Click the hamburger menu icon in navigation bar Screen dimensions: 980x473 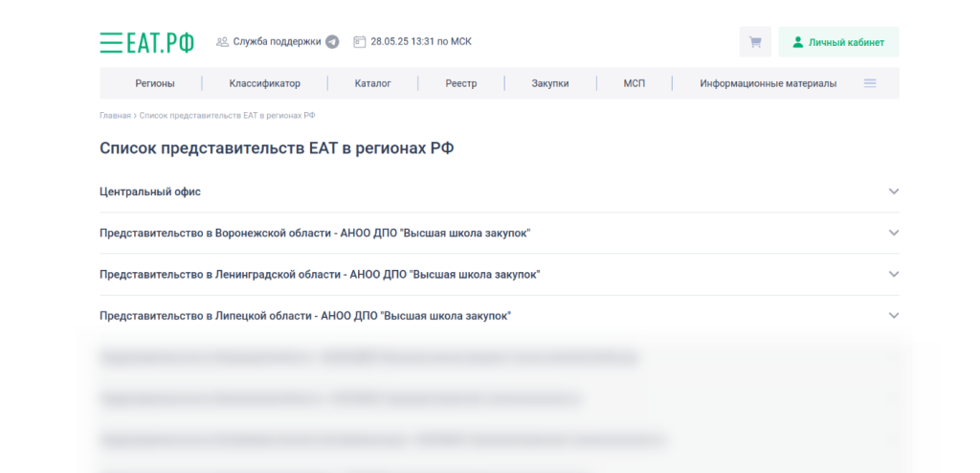(x=870, y=83)
